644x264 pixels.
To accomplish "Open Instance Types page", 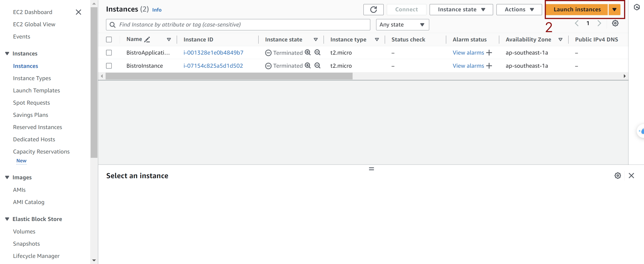I will coord(32,78).
